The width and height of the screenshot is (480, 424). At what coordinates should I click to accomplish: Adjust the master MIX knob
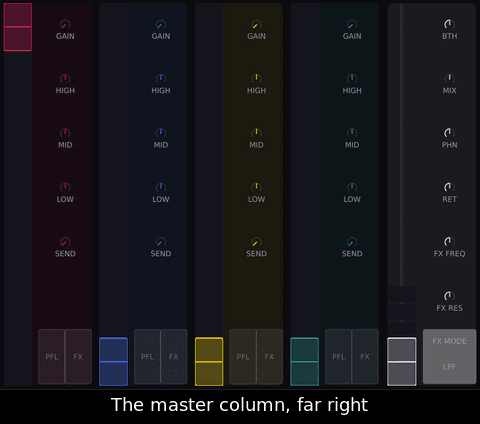(449, 79)
